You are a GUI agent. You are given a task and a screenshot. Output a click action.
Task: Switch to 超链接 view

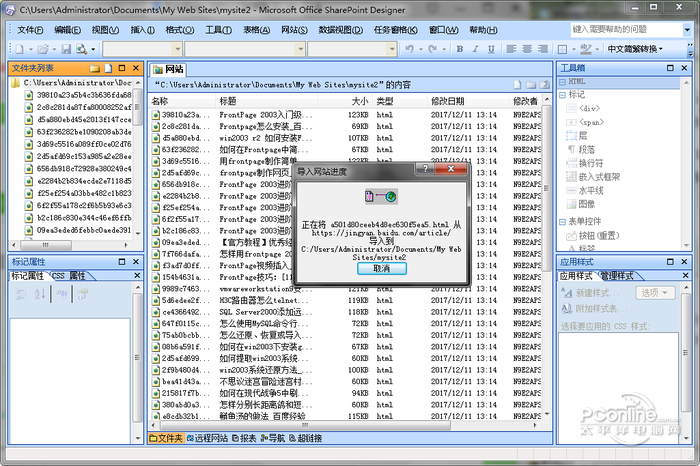pyautogui.click(x=306, y=438)
